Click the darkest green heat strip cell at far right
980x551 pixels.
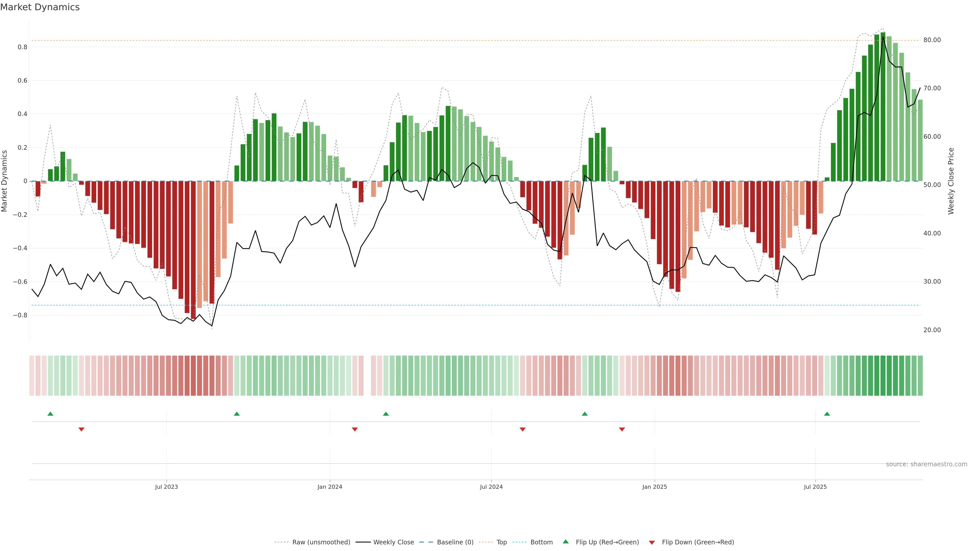click(883, 375)
